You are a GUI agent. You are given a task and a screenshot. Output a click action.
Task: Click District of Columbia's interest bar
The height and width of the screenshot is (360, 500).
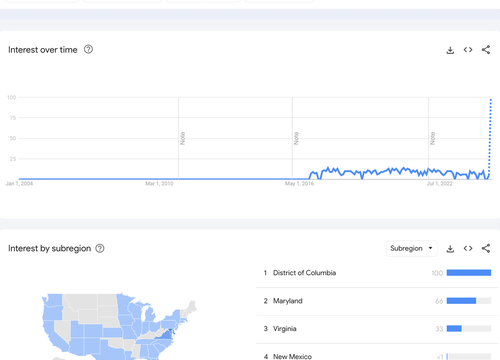[x=469, y=273]
